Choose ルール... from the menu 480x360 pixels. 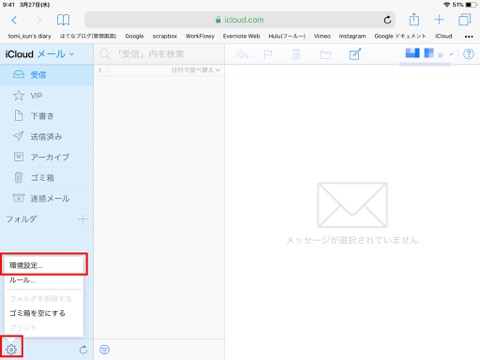click(44, 280)
